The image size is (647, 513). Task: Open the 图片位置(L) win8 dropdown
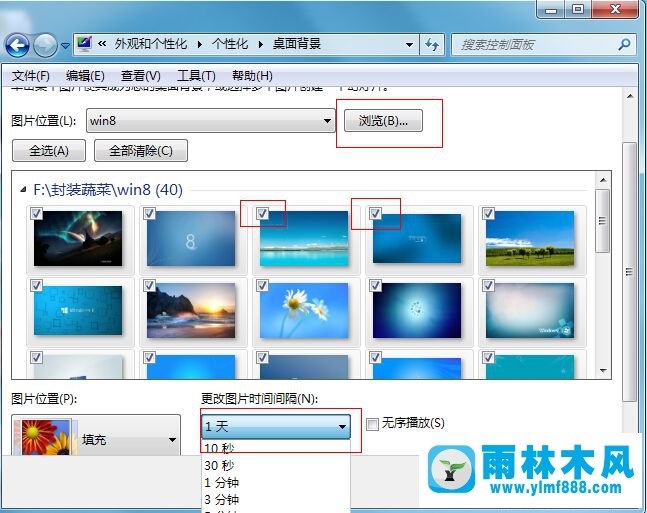(210, 121)
